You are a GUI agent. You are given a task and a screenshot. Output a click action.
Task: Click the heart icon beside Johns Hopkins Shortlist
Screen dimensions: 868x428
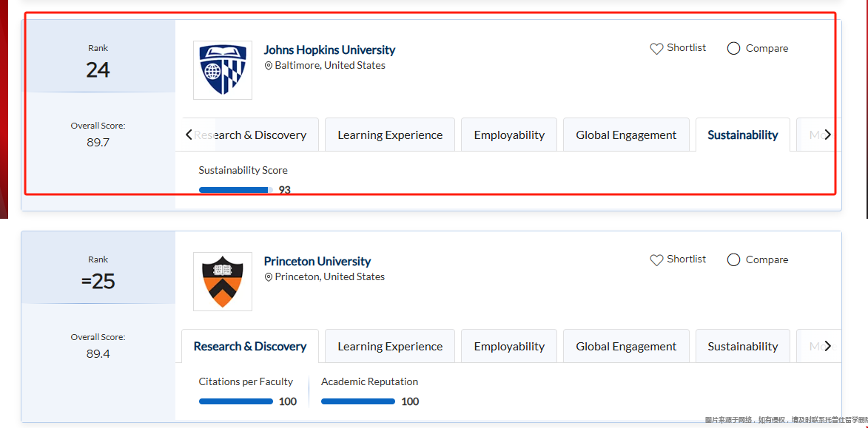pyautogui.click(x=656, y=49)
